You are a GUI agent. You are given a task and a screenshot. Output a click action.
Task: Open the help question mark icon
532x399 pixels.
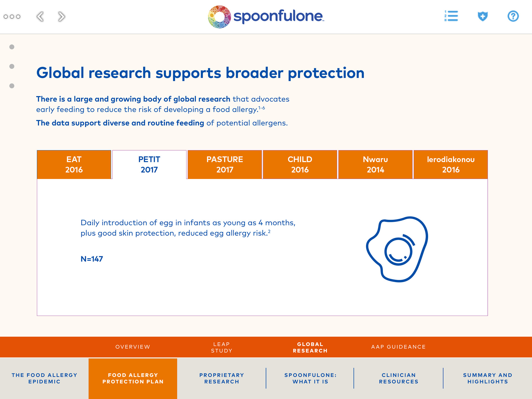click(x=513, y=16)
